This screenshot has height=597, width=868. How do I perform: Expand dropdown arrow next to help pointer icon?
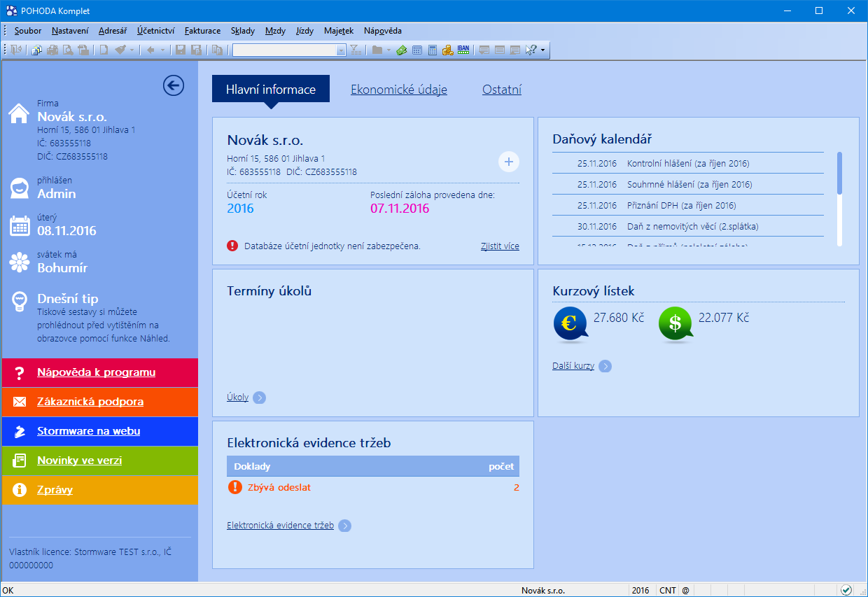pos(542,50)
